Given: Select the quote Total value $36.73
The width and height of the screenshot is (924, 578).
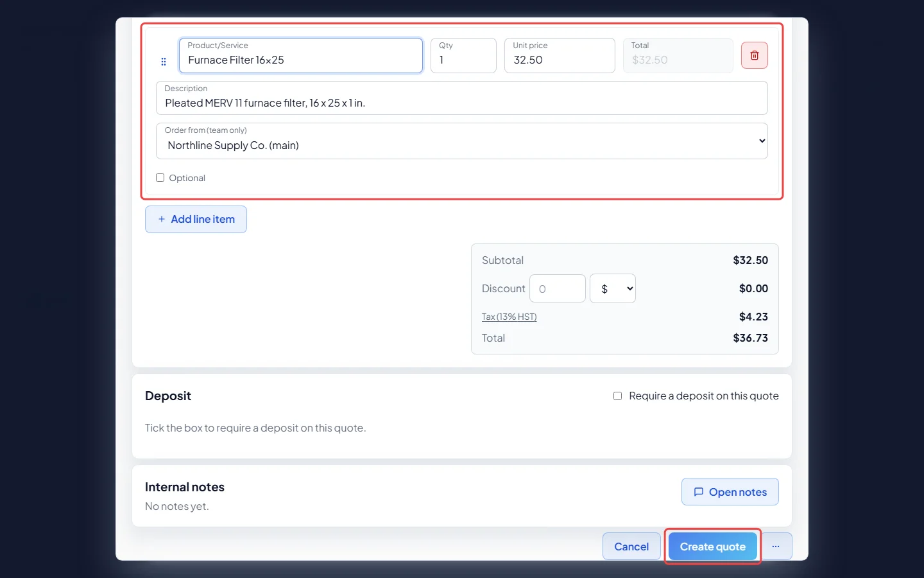Looking at the screenshot, I should 751,338.
